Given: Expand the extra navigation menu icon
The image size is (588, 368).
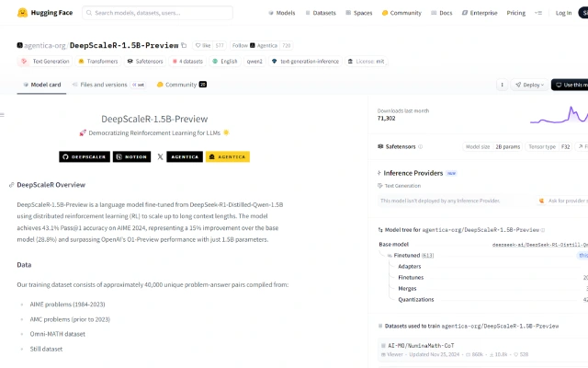Looking at the screenshot, I should click(538, 13).
